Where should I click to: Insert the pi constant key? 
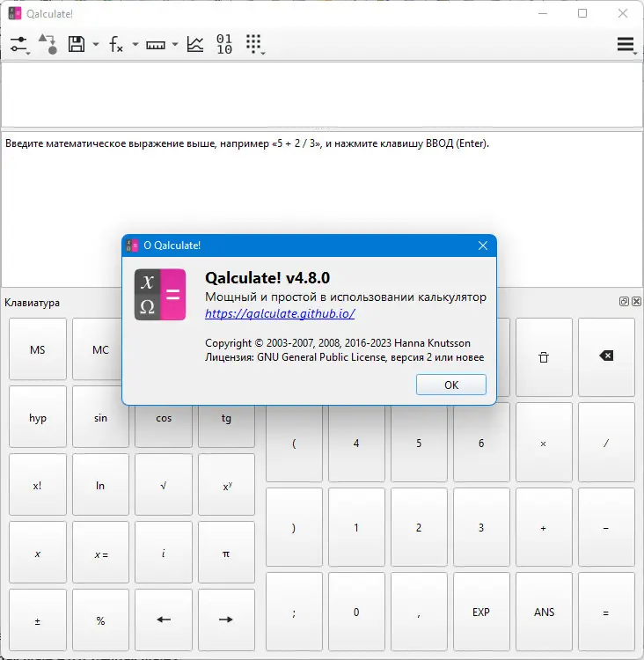[226, 553]
